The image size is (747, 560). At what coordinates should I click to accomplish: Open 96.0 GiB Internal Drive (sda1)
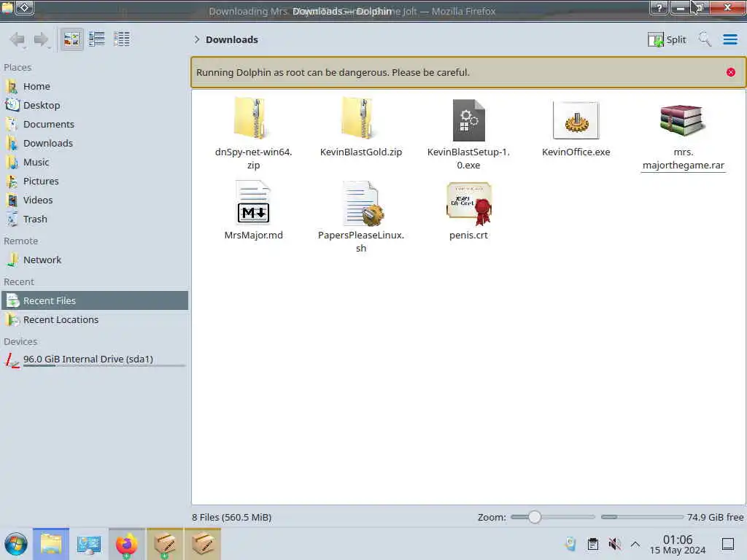point(94,360)
